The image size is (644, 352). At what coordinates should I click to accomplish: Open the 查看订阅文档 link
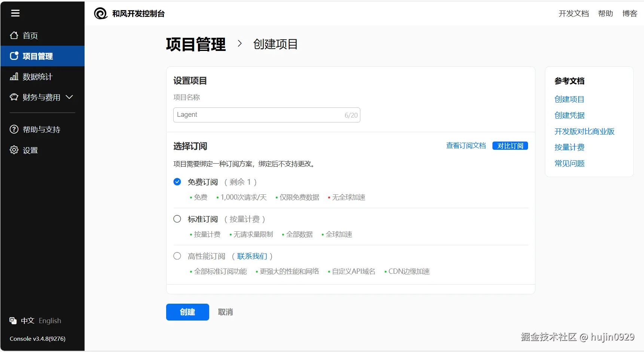tap(466, 146)
